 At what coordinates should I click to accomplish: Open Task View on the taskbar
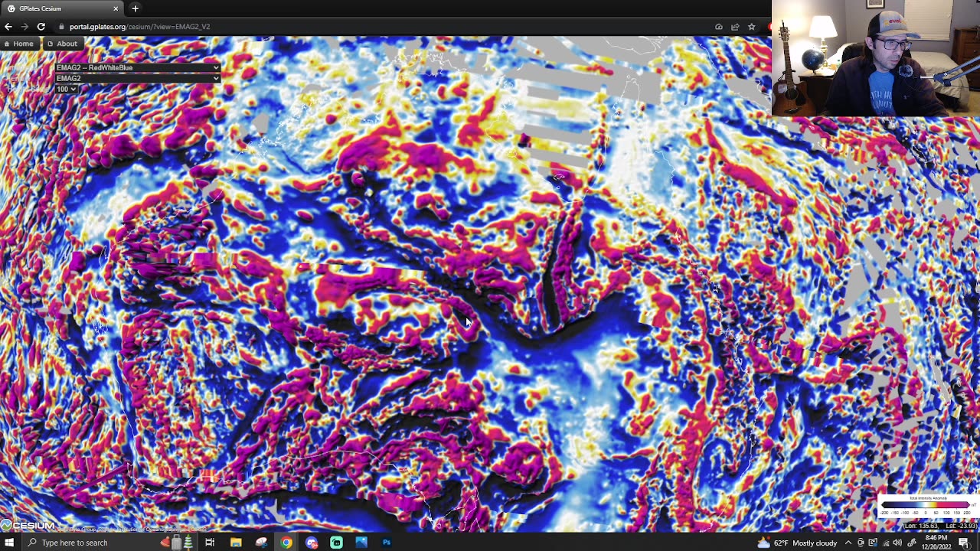(x=210, y=543)
